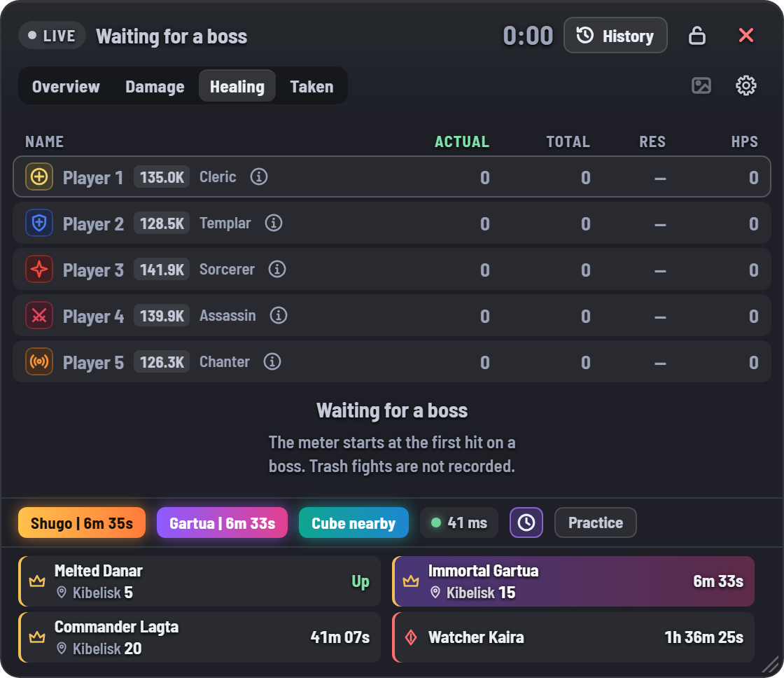Screen dimensions: 784x678
Task: Click the HPS column header
Action: tap(745, 141)
